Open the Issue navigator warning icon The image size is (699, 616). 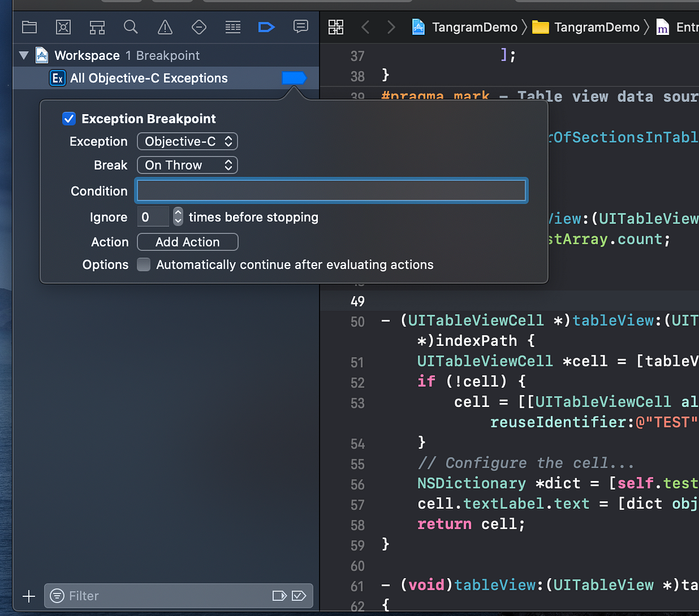164,27
